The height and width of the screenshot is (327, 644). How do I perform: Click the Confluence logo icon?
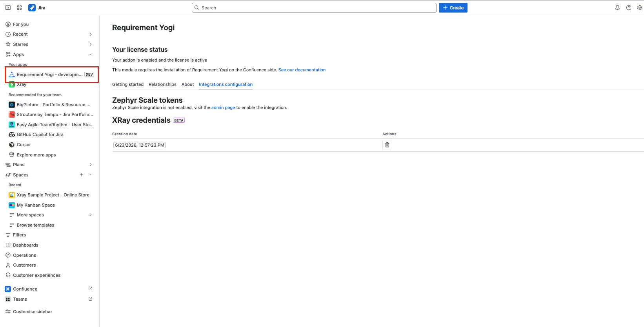[8, 289]
